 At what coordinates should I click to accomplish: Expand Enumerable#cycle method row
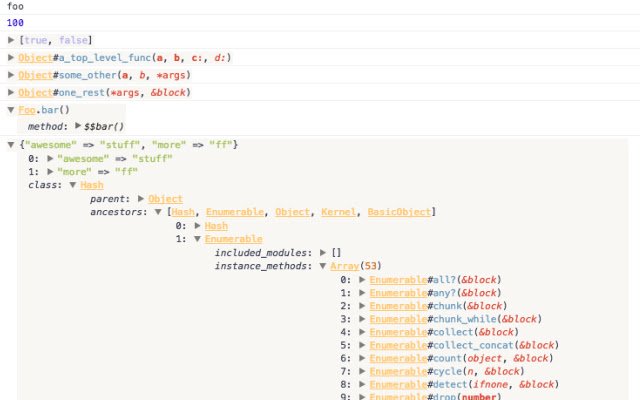(362, 371)
